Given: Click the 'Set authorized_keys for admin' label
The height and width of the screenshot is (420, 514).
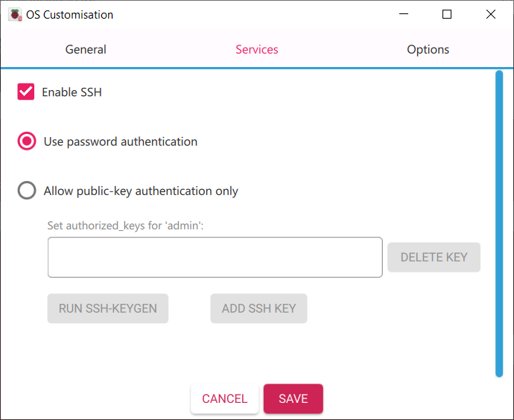Looking at the screenshot, I should [x=125, y=225].
